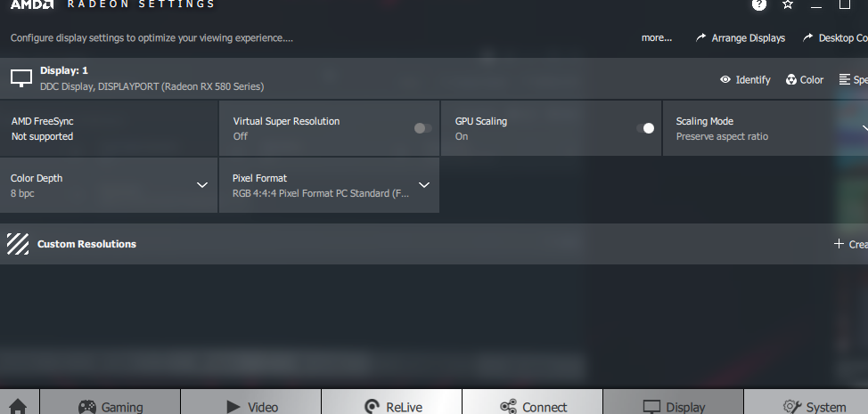Screen dimensions: 868x414
Task: Click the eye Identify display icon
Action: click(x=725, y=79)
